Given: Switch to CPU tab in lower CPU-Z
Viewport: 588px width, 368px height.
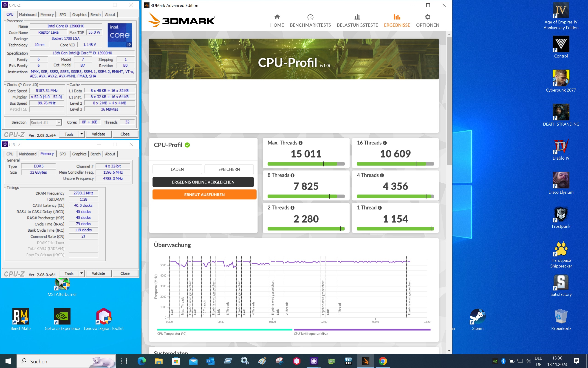Looking at the screenshot, I should (10, 154).
